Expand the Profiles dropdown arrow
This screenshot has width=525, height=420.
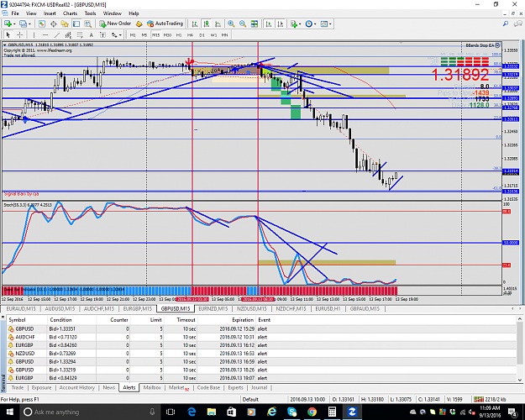click(x=29, y=24)
